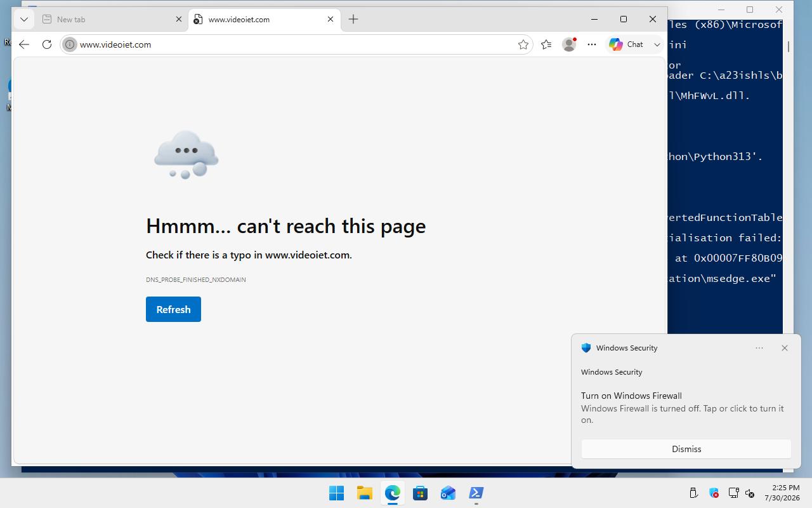Add this page to favorites star icon
The image size is (812, 508).
(x=523, y=44)
